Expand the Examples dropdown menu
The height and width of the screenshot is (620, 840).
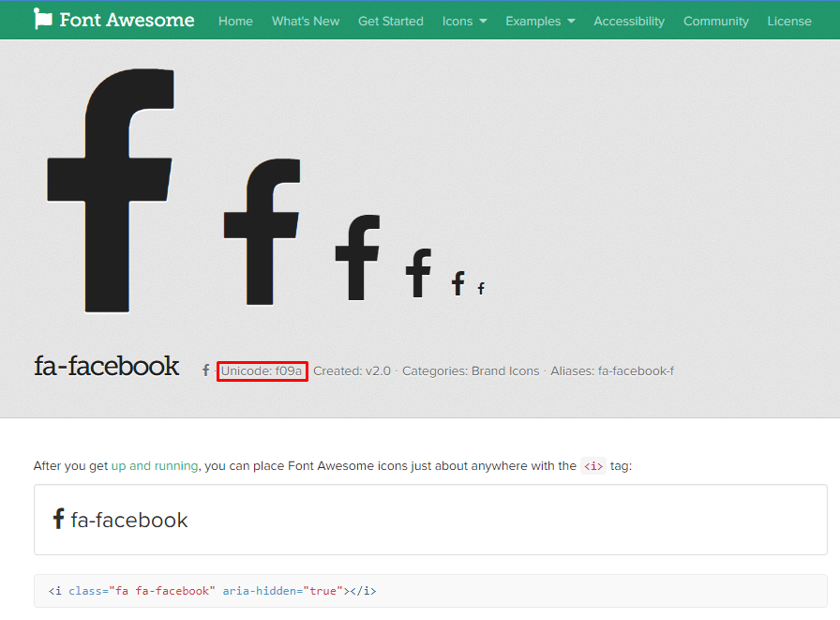540,21
